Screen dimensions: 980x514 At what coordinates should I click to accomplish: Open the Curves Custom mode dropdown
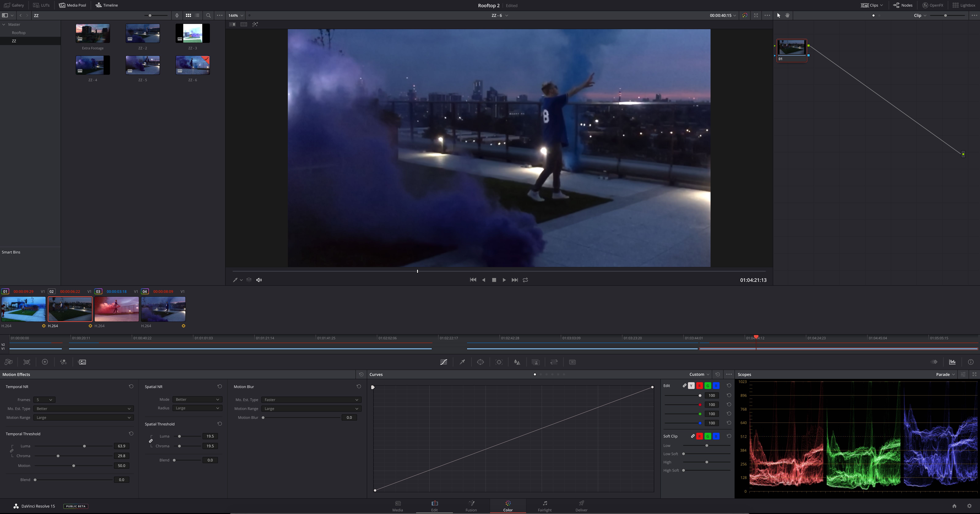click(x=699, y=374)
